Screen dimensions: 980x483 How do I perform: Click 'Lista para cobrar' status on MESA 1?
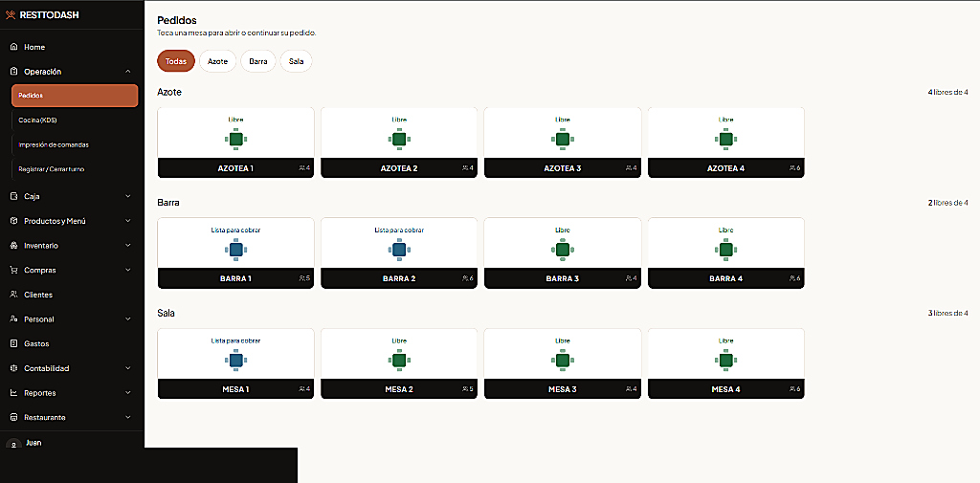coord(235,340)
